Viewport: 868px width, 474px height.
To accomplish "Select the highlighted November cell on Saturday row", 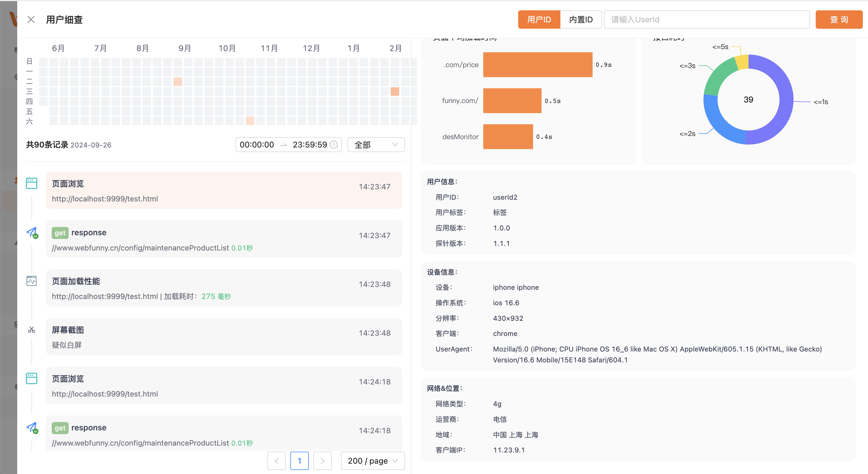I will pyautogui.click(x=250, y=121).
